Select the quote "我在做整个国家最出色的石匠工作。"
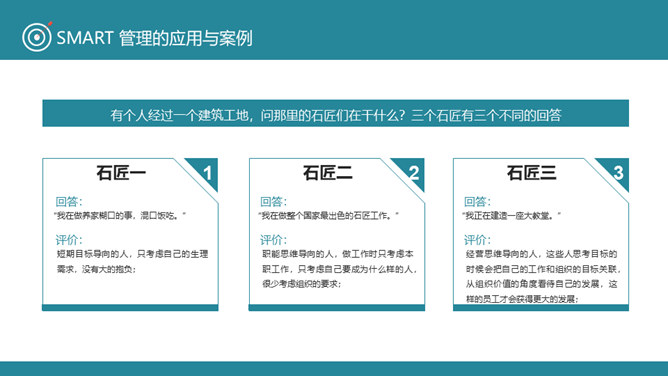This screenshot has width=668, height=376. 328,215
